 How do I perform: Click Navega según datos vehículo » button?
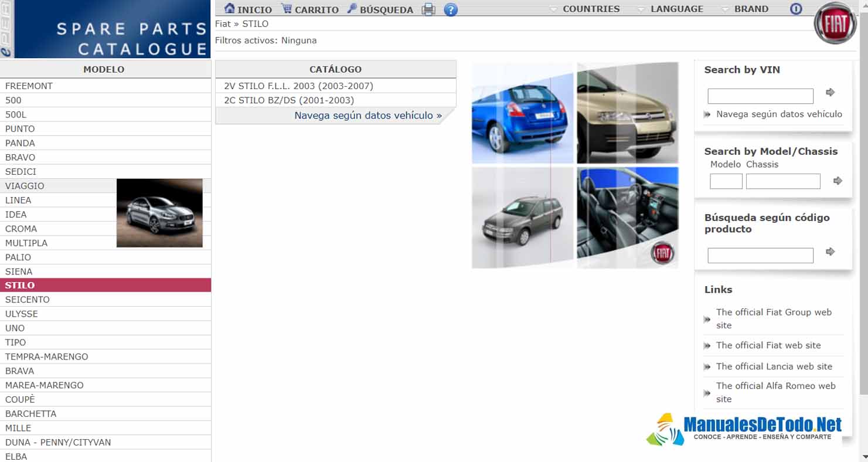click(x=368, y=116)
